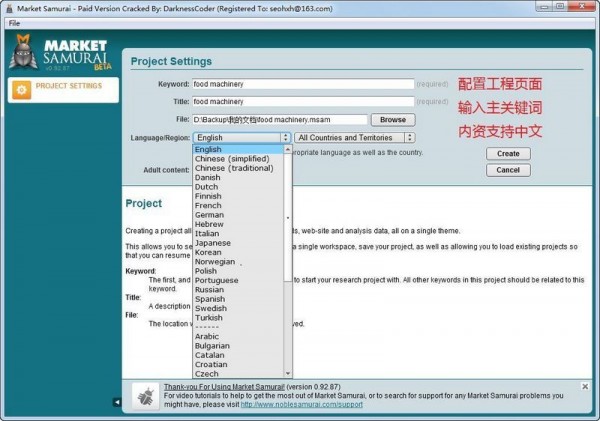600x421 pixels.
Task: Click the app icon in the title bar
Action: [x=10, y=8]
